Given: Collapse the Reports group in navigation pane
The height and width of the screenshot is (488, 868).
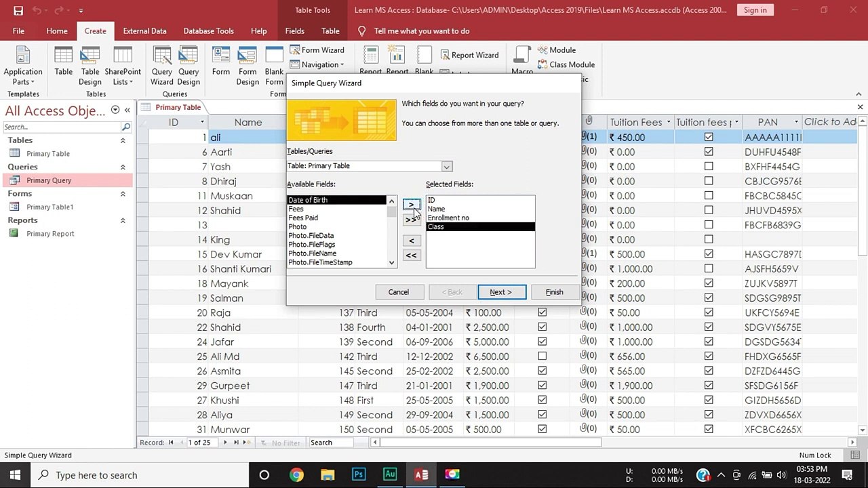Looking at the screenshot, I should click(123, 220).
